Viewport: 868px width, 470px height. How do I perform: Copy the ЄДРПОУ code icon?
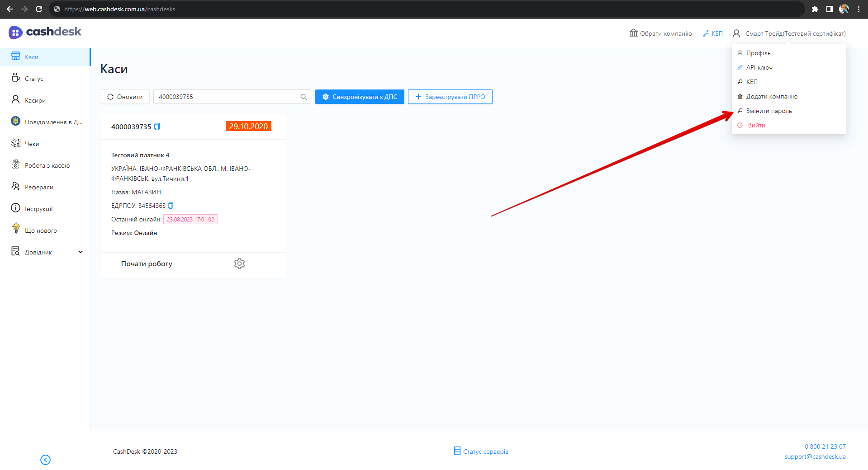(x=171, y=206)
